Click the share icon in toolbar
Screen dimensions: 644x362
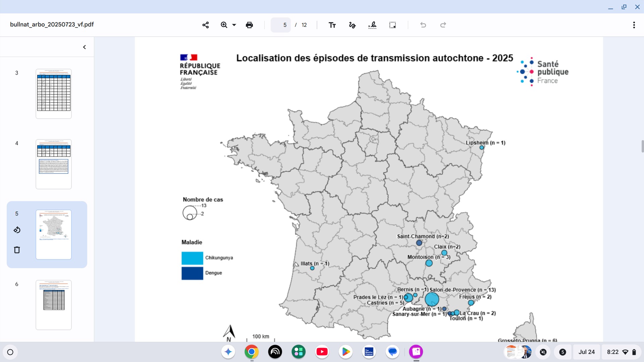pos(206,25)
